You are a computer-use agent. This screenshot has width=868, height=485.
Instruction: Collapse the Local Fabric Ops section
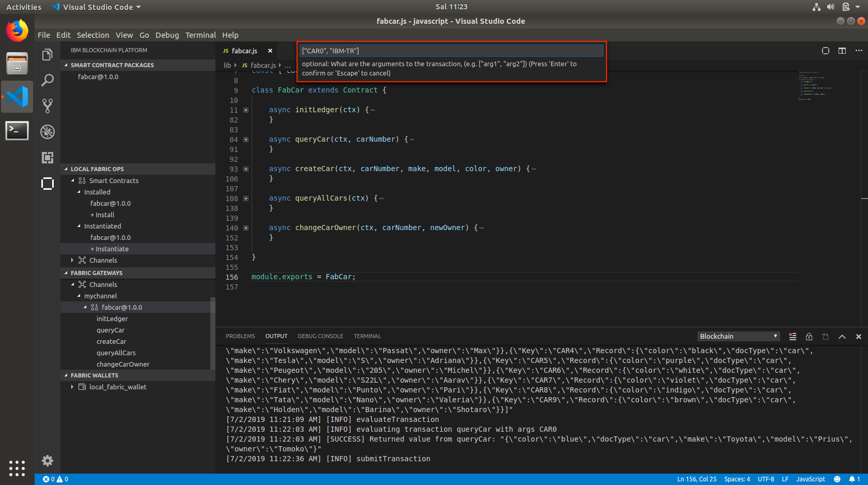click(138, 169)
